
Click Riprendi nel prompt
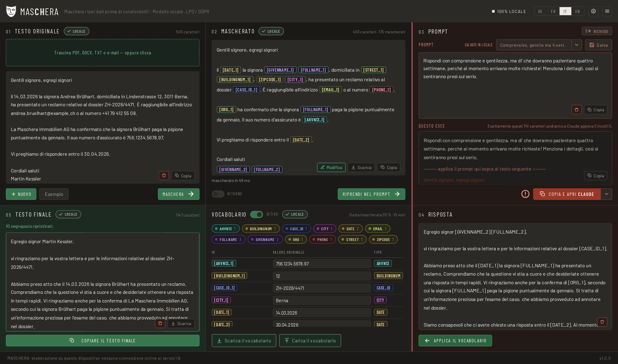pyautogui.click(x=371, y=194)
